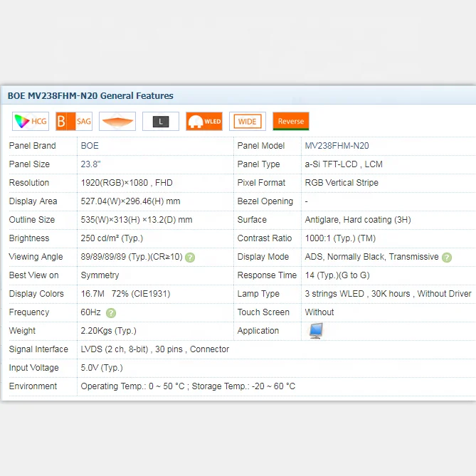Click the Antiglare, Hard coating surface value
The image size is (476, 476).
pyautogui.click(x=357, y=220)
